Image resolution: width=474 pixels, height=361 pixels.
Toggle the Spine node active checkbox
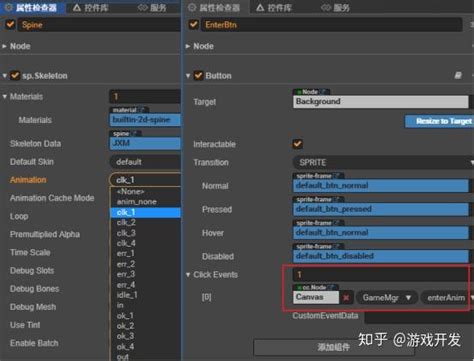click(x=10, y=24)
